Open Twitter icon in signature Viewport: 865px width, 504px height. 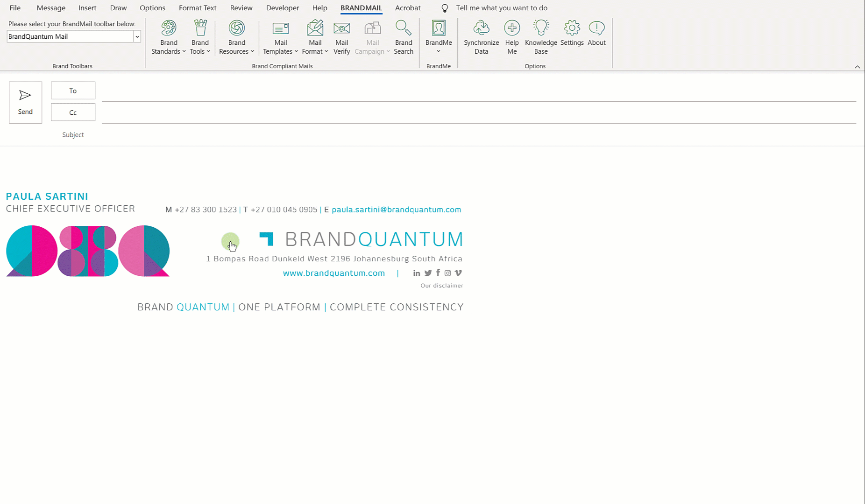[x=428, y=273]
